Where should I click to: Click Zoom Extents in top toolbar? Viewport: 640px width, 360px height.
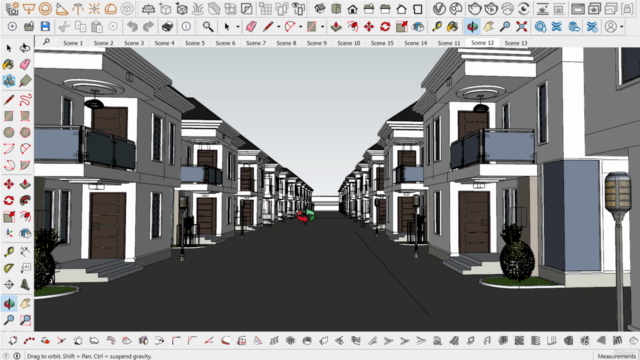(x=521, y=27)
